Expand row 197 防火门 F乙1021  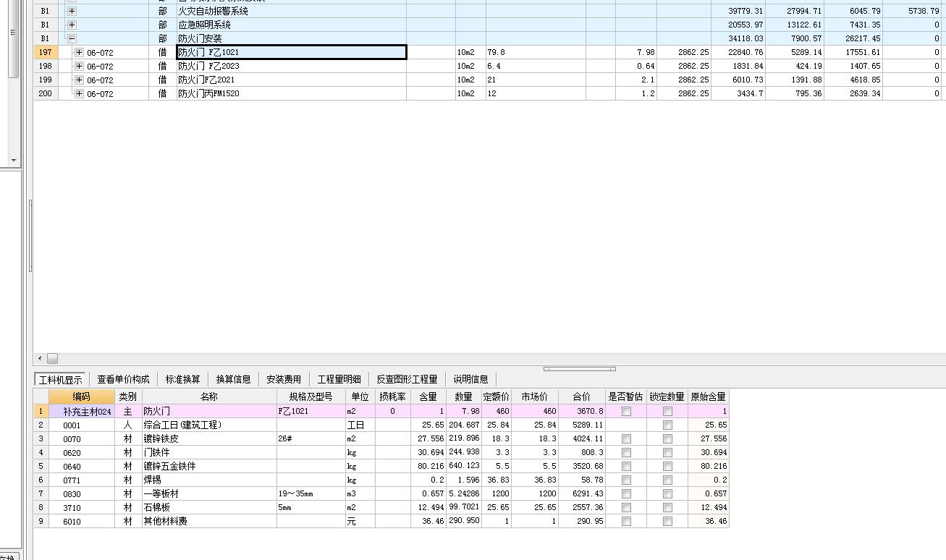79,52
